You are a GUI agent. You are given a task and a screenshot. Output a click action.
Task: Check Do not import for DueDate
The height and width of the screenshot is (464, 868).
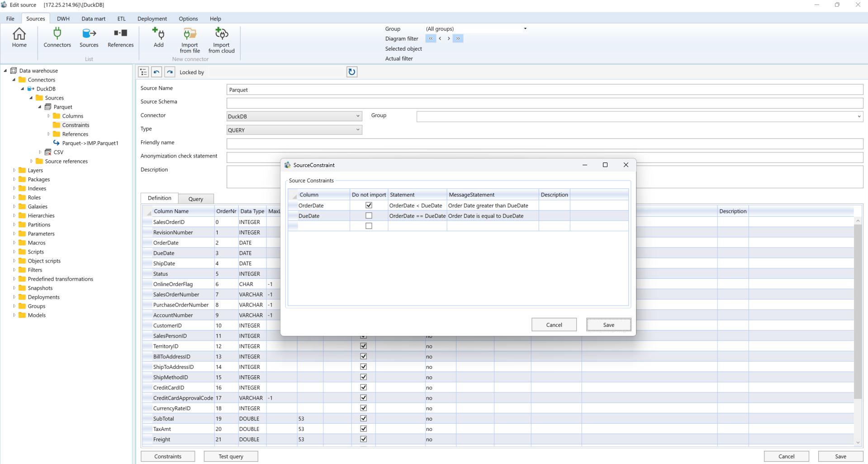(x=369, y=216)
